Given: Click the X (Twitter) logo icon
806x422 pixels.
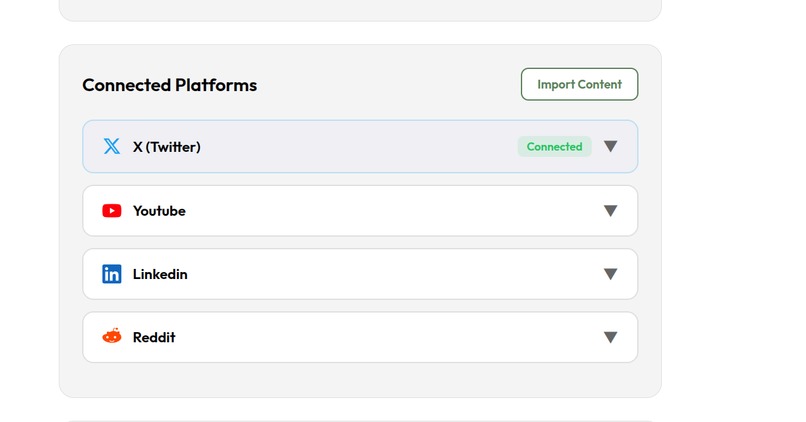Looking at the screenshot, I should click(x=112, y=147).
